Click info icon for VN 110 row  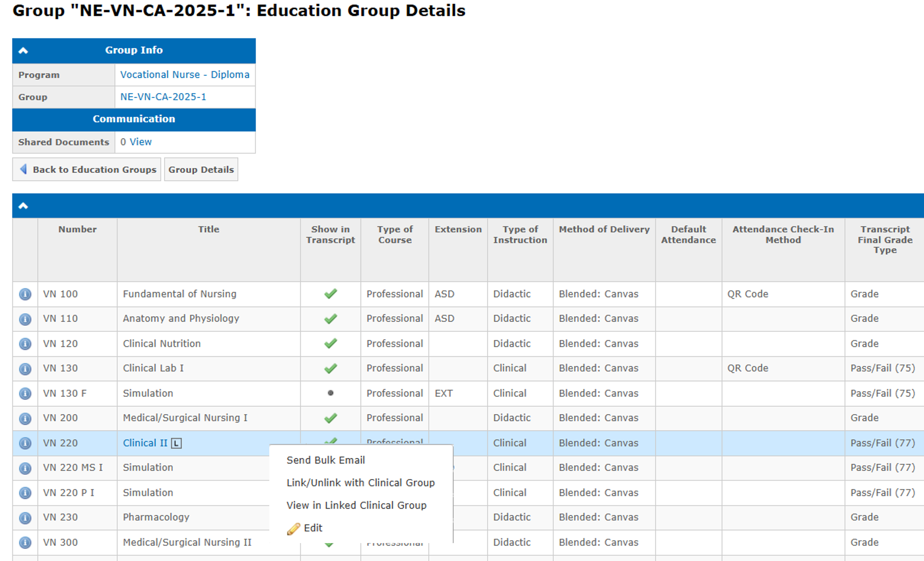(25, 319)
